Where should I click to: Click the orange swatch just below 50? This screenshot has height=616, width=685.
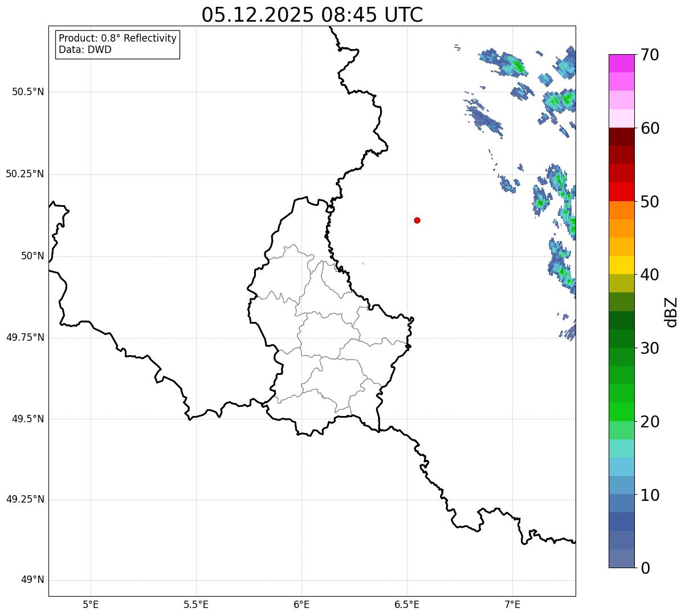pos(621,210)
